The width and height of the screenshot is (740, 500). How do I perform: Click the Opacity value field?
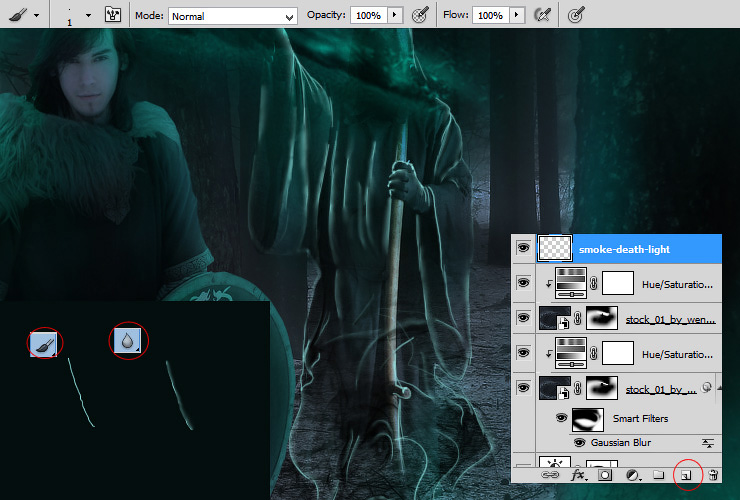(368, 16)
